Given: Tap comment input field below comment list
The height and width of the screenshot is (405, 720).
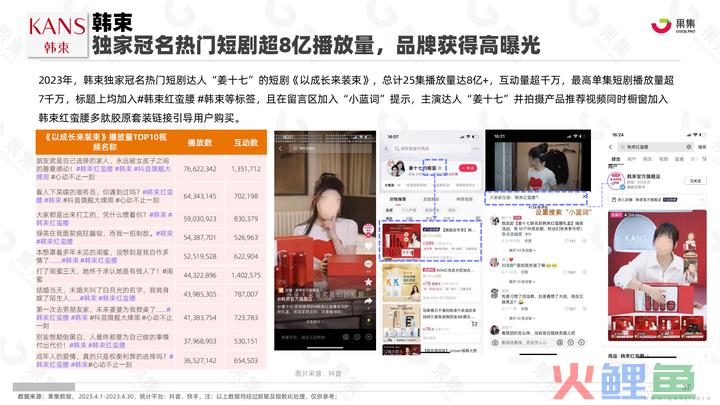Looking at the screenshot, I should [523, 343].
